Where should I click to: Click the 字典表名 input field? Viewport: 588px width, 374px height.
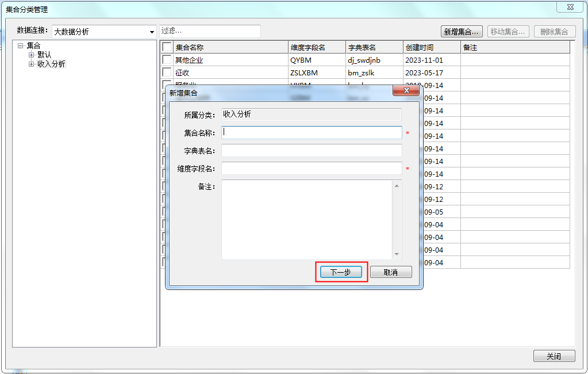(x=312, y=151)
